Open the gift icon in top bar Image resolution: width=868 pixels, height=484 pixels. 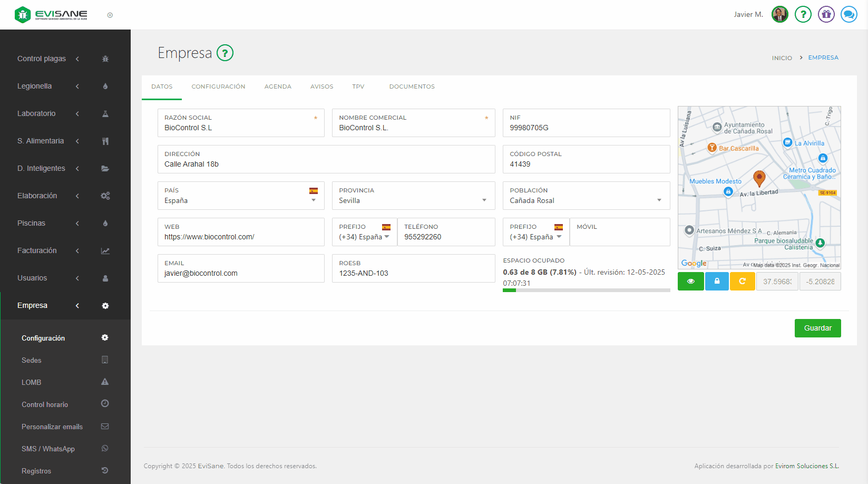[826, 15]
